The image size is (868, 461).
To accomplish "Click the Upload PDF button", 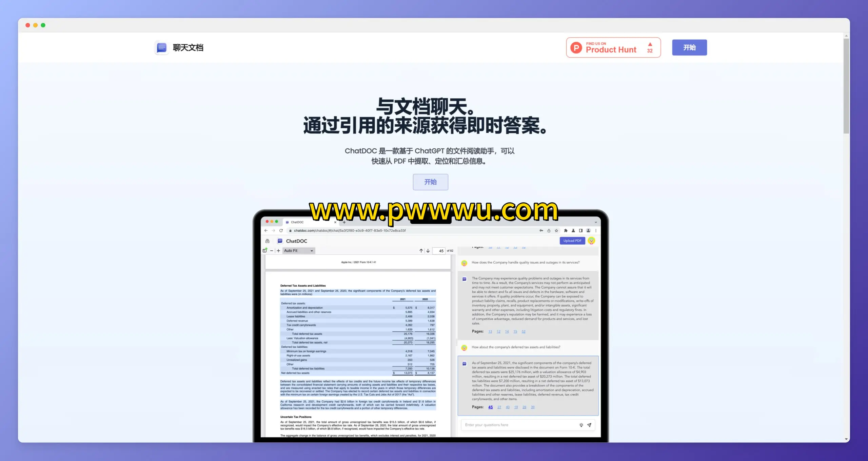I will point(572,240).
